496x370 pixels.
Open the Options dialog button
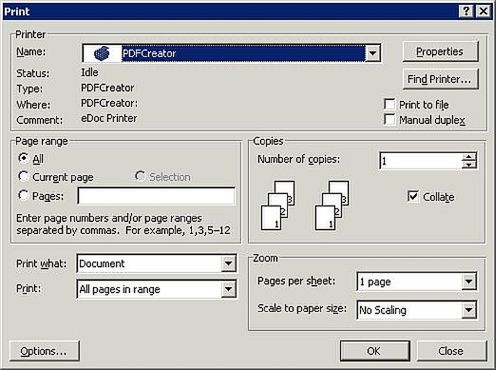click(44, 351)
